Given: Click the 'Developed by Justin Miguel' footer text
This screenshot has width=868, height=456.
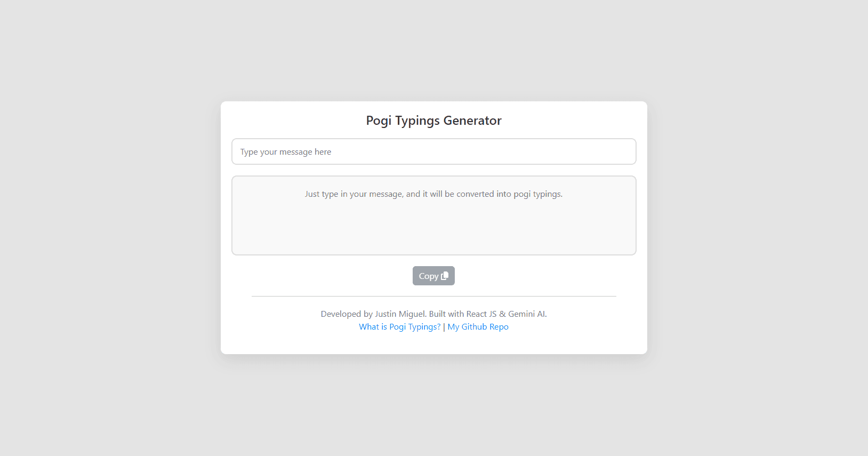Looking at the screenshot, I should pos(373,314).
